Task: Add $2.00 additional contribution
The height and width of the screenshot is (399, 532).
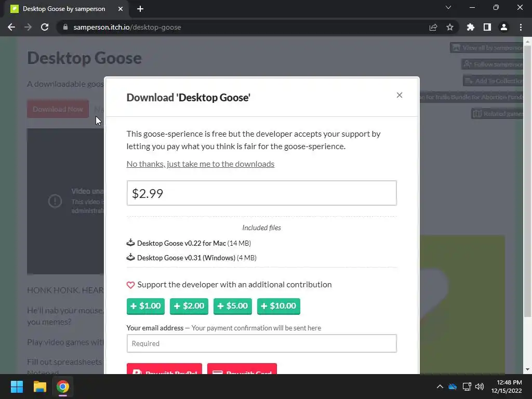Action: coord(189,306)
